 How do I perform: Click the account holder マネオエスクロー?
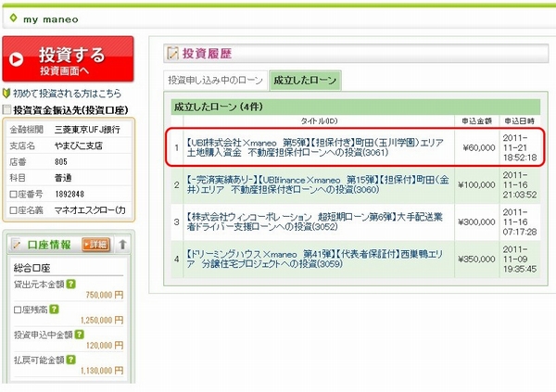[x=90, y=210]
